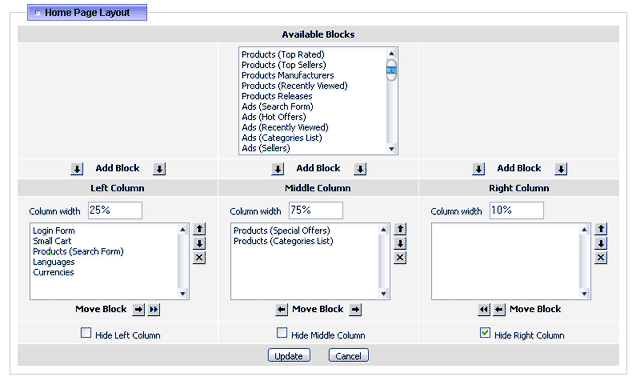Click the Cancel button
636x385 pixels.
point(348,356)
